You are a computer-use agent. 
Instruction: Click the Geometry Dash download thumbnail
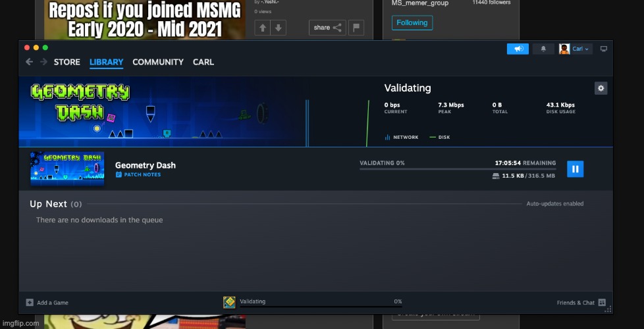67,168
